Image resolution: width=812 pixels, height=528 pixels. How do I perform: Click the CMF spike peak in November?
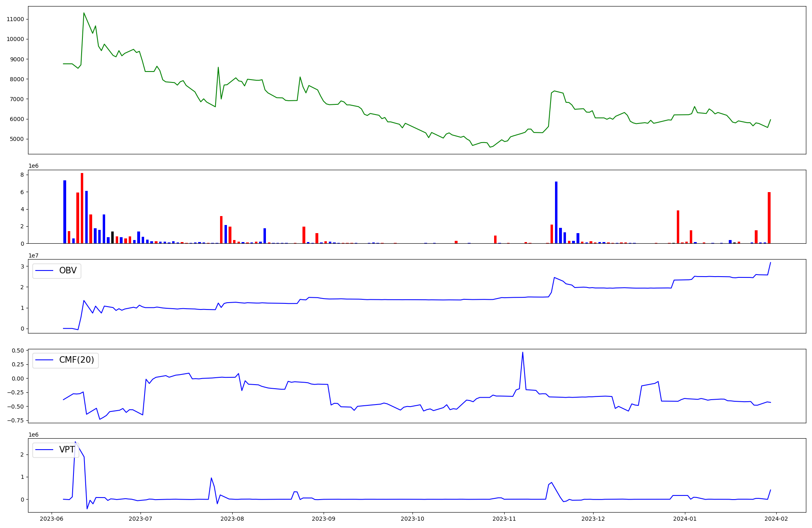[523, 353]
